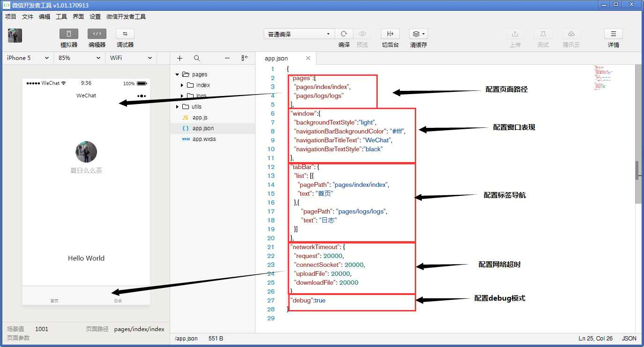
Task: Click the "pages/logs/logs" entry on line 4
Action: pyautogui.click(x=319, y=96)
